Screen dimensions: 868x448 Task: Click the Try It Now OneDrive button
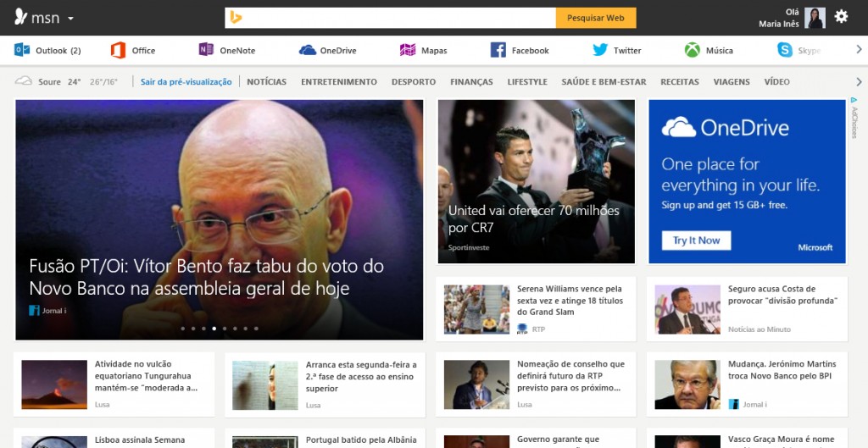tap(696, 241)
